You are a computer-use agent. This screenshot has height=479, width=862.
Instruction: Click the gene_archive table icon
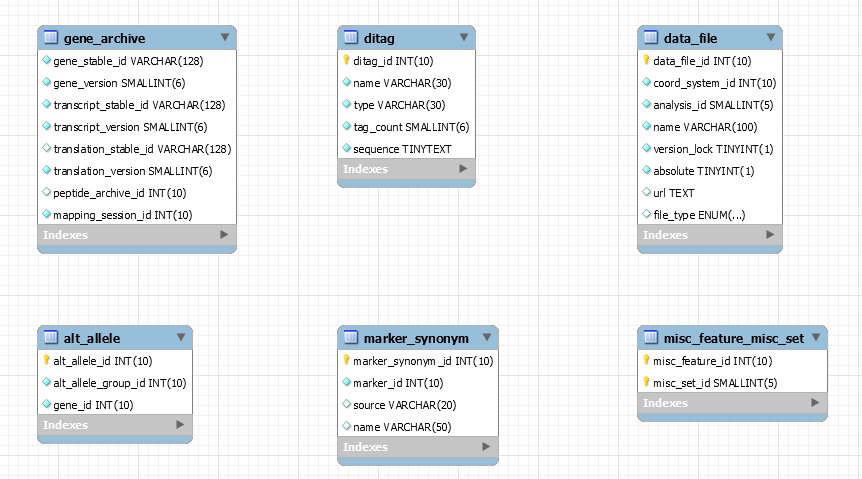coord(51,38)
